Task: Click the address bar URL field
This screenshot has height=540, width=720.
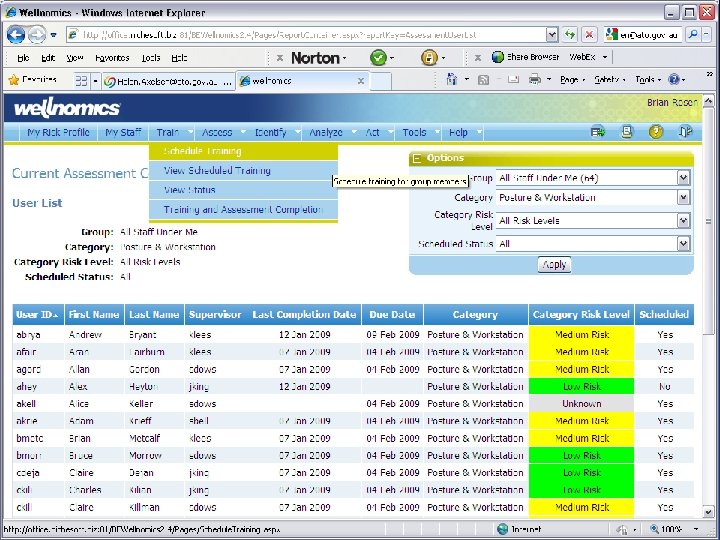Action: tap(307, 34)
